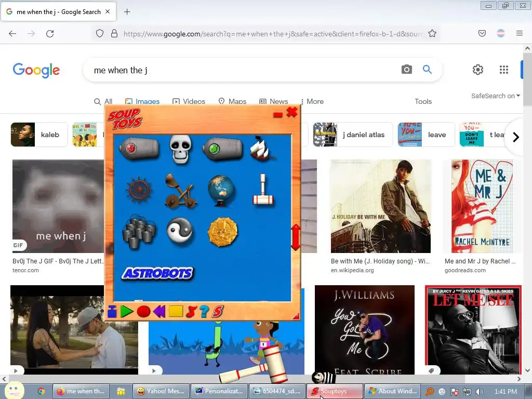Open Google quick settings gear
532x399 pixels.
(x=478, y=70)
